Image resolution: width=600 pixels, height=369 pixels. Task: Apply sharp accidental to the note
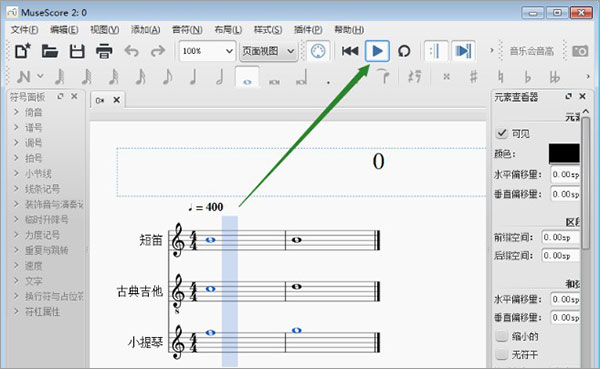click(x=473, y=77)
